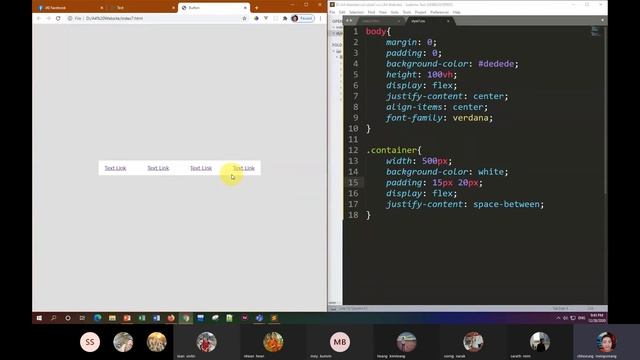Click the Sublime Text minimap
640x360 pixels.
click(596, 32)
